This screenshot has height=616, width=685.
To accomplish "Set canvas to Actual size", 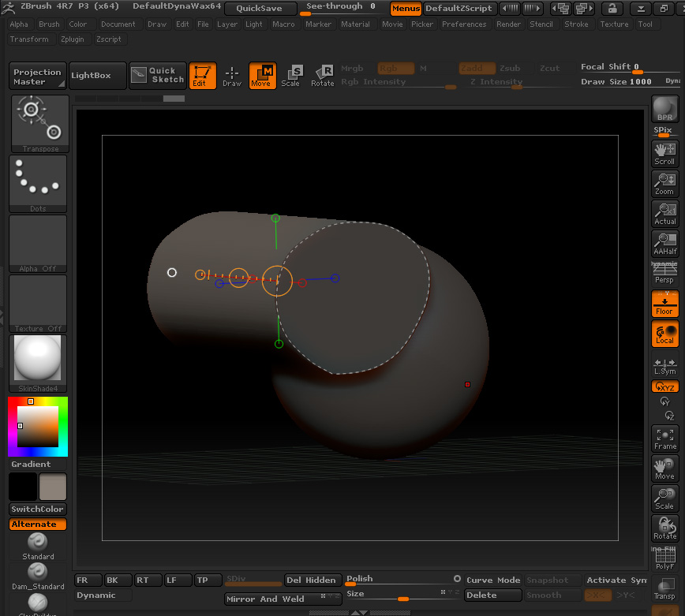I will point(665,214).
